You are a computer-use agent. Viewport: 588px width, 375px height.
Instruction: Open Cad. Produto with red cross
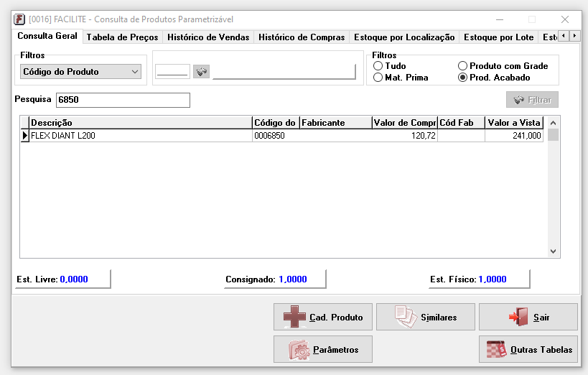[x=323, y=317]
